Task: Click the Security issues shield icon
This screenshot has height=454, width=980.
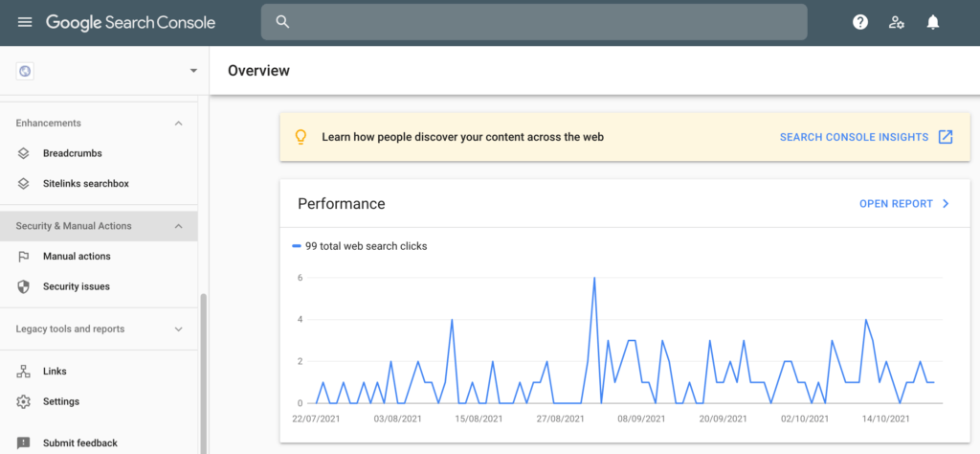Action: point(24,286)
